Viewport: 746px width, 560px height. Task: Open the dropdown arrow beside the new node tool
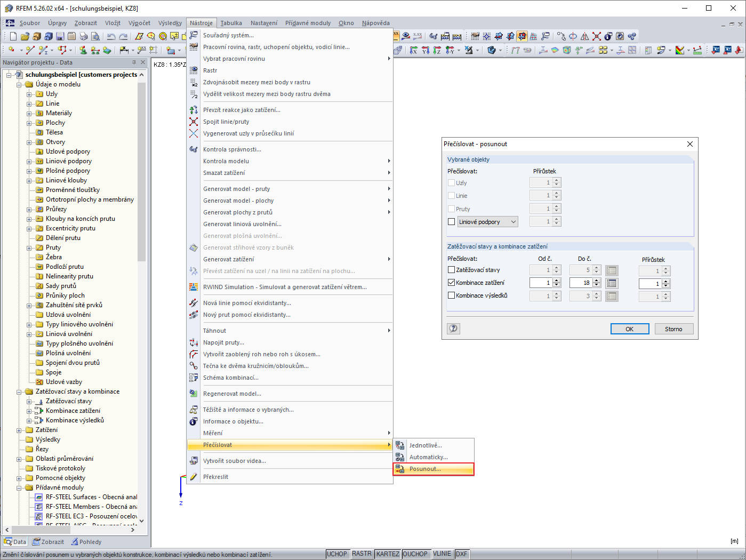tap(21, 50)
